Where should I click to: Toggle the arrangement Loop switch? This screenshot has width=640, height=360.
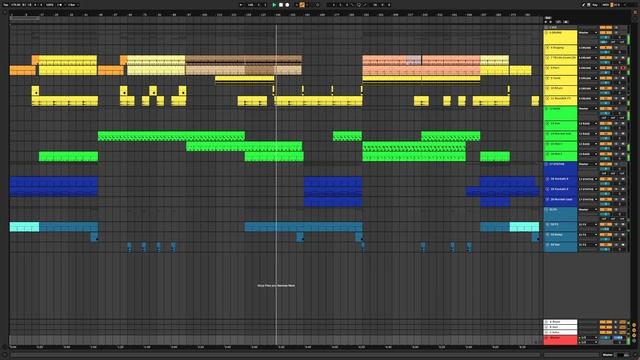click(x=359, y=5)
